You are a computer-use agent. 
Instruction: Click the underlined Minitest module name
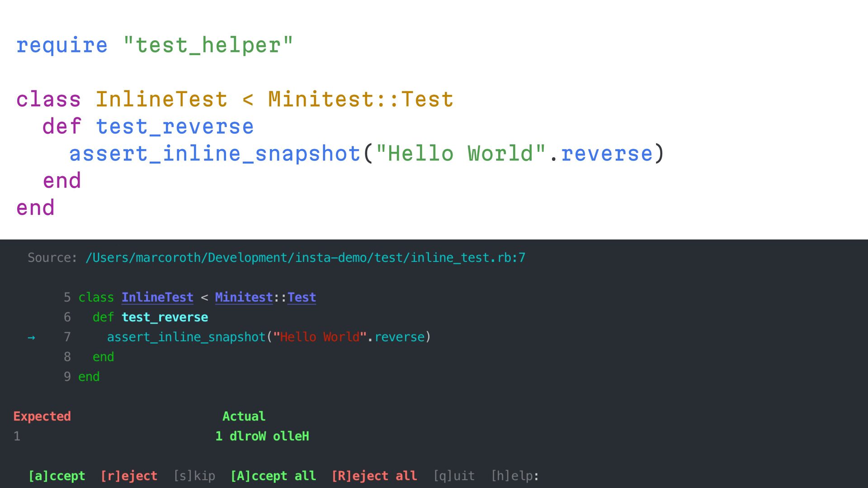pyautogui.click(x=244, y=297)
